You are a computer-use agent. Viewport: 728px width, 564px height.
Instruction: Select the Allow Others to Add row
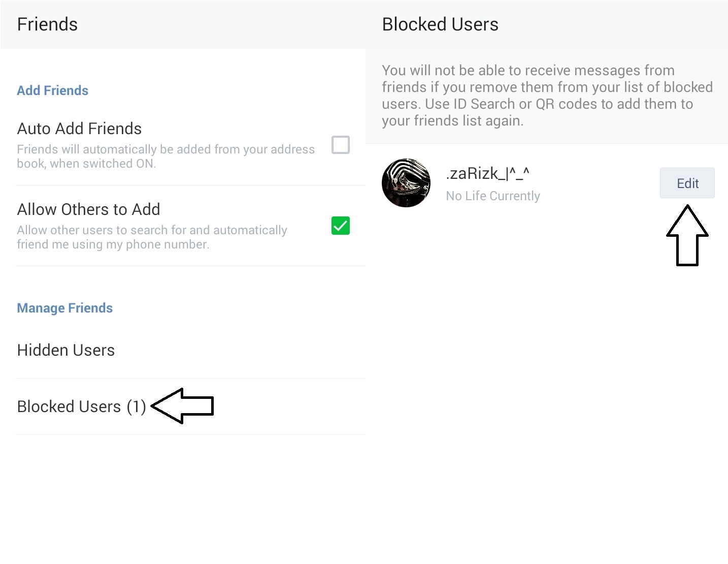[x=88, y=209]
